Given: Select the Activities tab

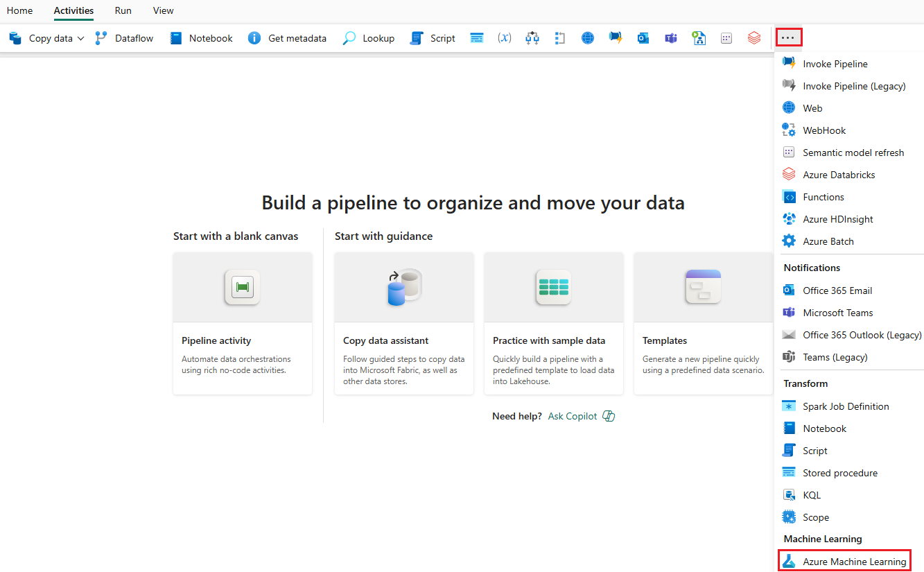Looking at the screenshot, I should click(73, 10).
